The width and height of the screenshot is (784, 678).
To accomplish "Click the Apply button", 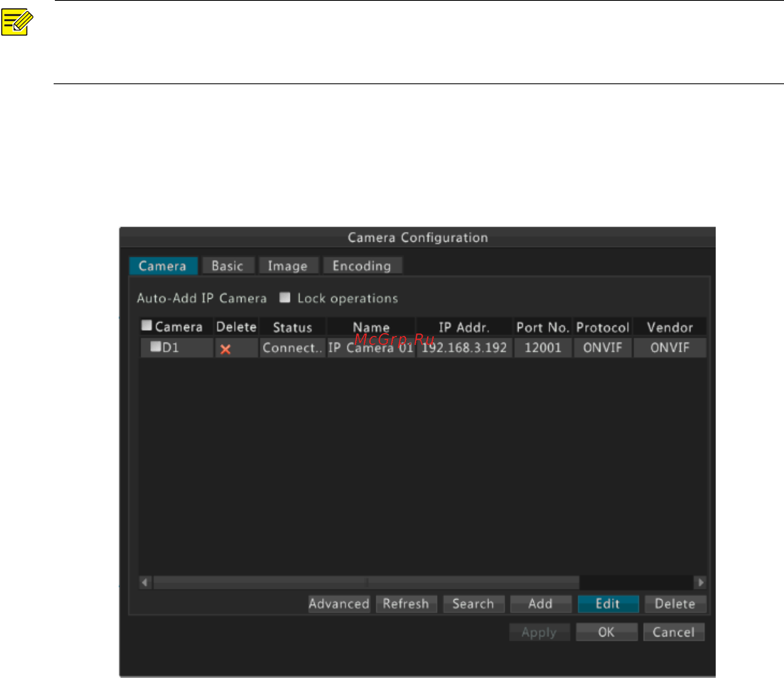I will [x=539, y=632].
